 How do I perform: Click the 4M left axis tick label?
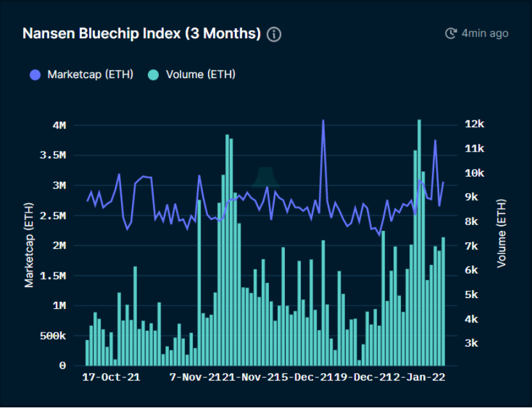coord(59,125)
